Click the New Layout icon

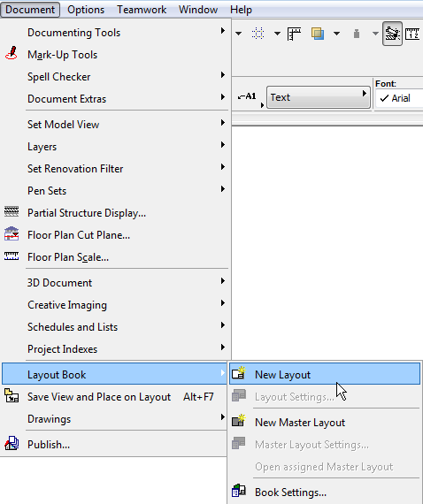click(x=239, y=373)
